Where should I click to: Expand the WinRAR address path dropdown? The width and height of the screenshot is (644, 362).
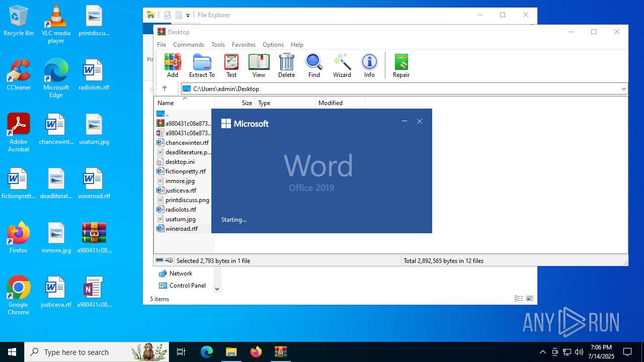tap(623, 88)
